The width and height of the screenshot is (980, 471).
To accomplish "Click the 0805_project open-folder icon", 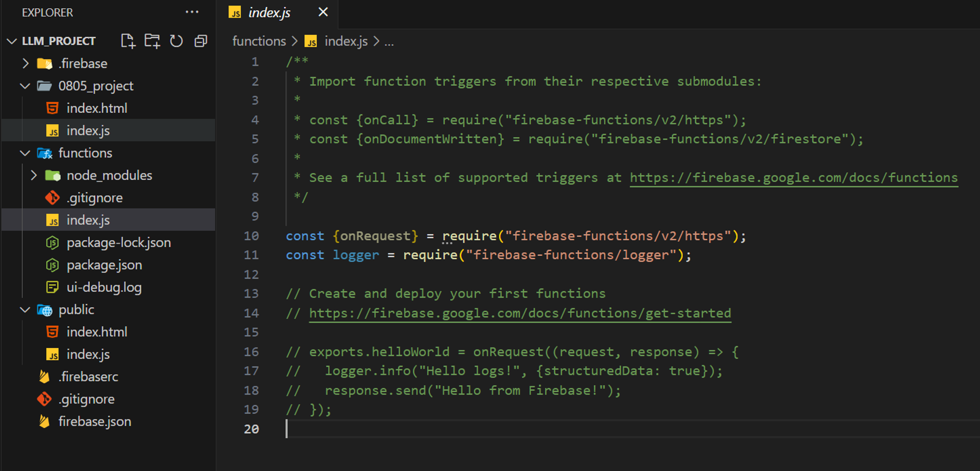I will point(45,86).
